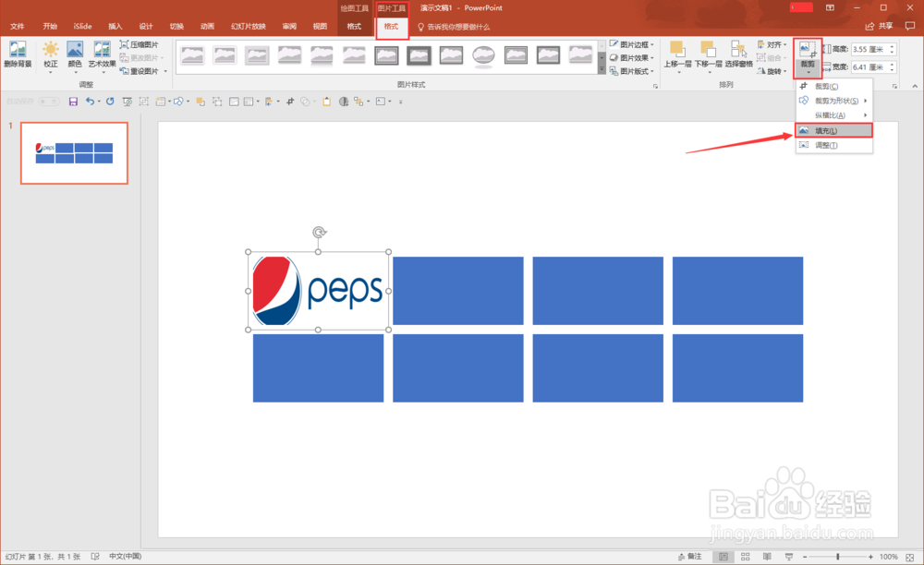The image size is (924, 565).
Task: Click the spell check icon in status bar
Action: tap(95, 556)
